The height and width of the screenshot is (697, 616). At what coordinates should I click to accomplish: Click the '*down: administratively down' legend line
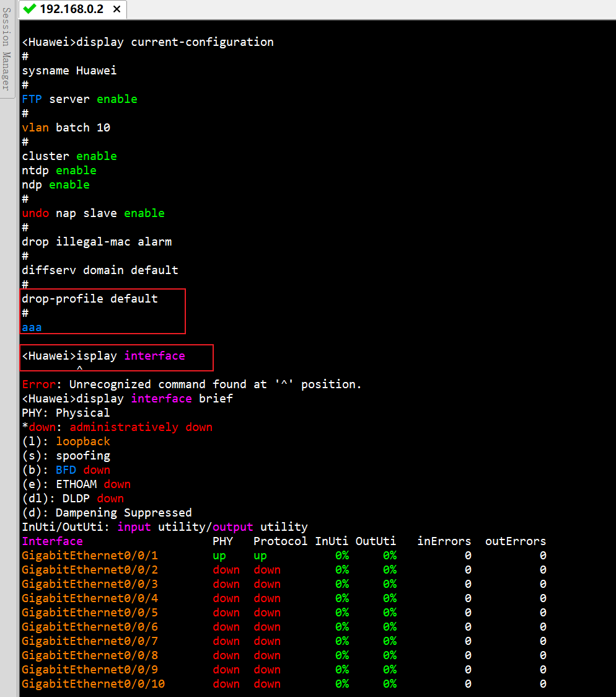coord(117,427)
